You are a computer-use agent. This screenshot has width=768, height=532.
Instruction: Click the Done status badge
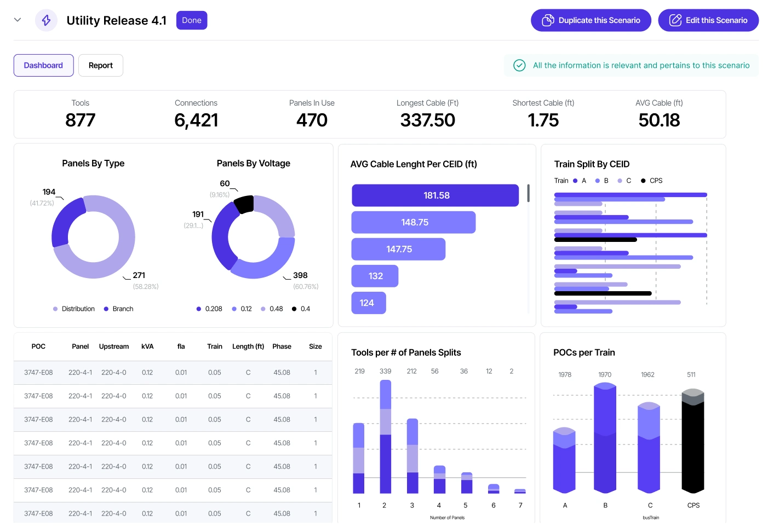click(192, 20)
